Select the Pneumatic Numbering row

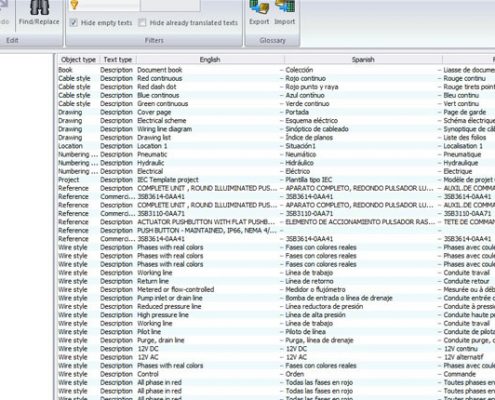[x=276, y=154]
